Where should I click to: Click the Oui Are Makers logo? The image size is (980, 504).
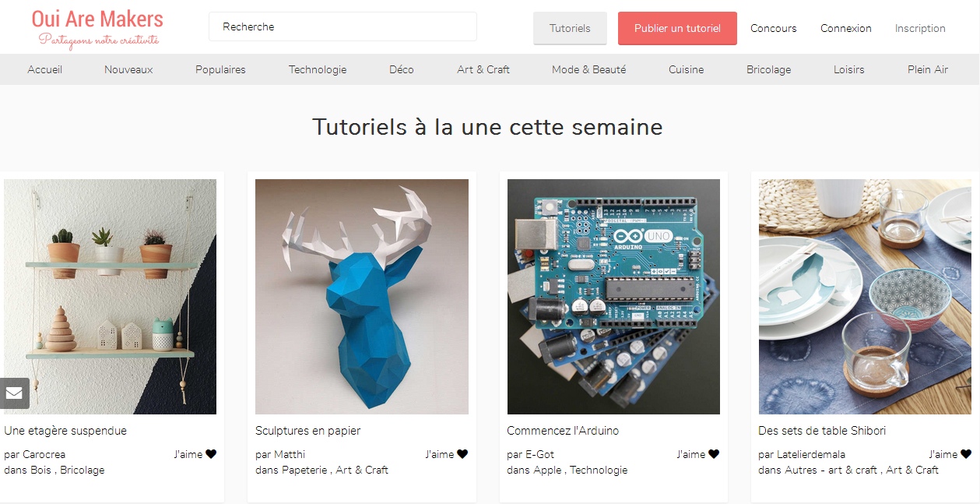[98, 28]
